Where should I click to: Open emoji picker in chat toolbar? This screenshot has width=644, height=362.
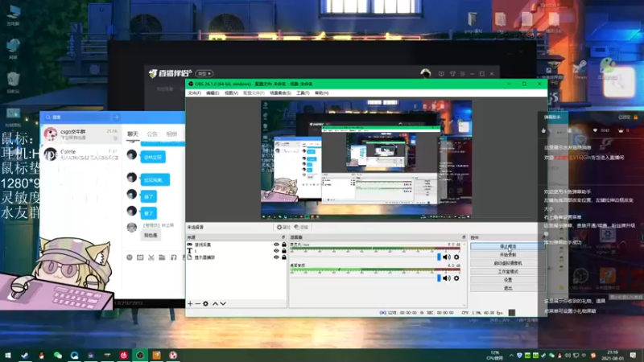pos(130,257)
